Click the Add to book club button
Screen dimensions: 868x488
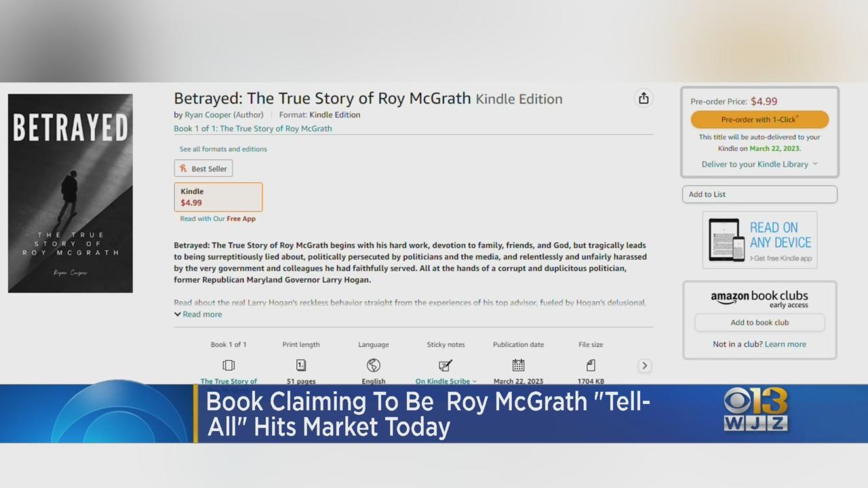[759, 323]
